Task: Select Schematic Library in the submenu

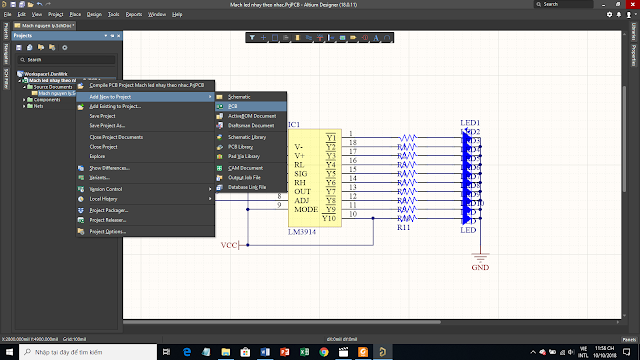Action: (251, 137)
